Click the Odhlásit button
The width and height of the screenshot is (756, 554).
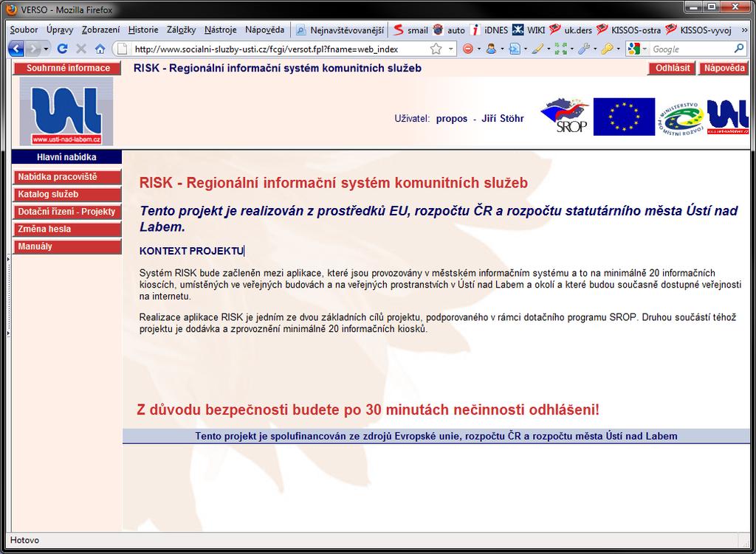672,69
